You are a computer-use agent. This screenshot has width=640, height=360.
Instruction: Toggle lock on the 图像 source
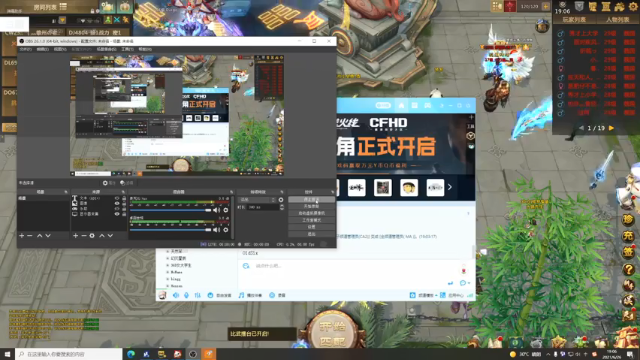point(124,203)
